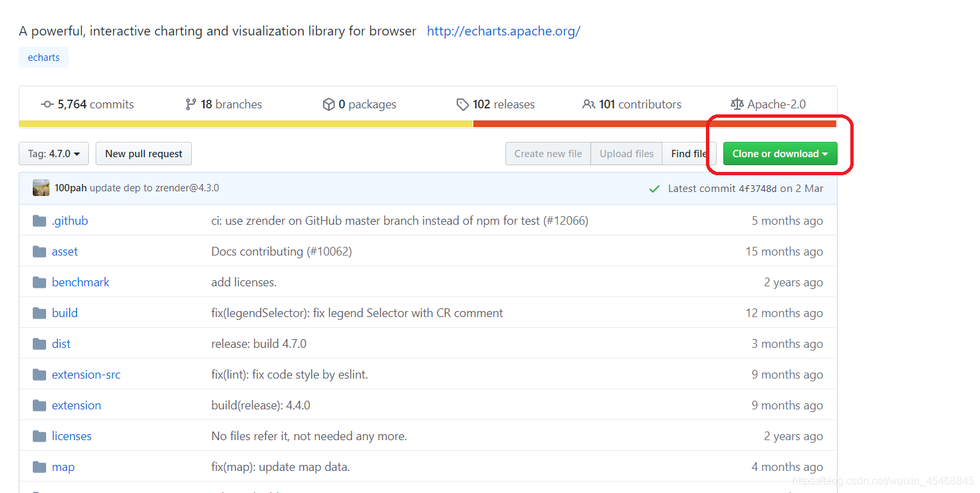Open the .github folder
Screen dimensions: 980x493
pyautogui.click(x=70, y=221)
